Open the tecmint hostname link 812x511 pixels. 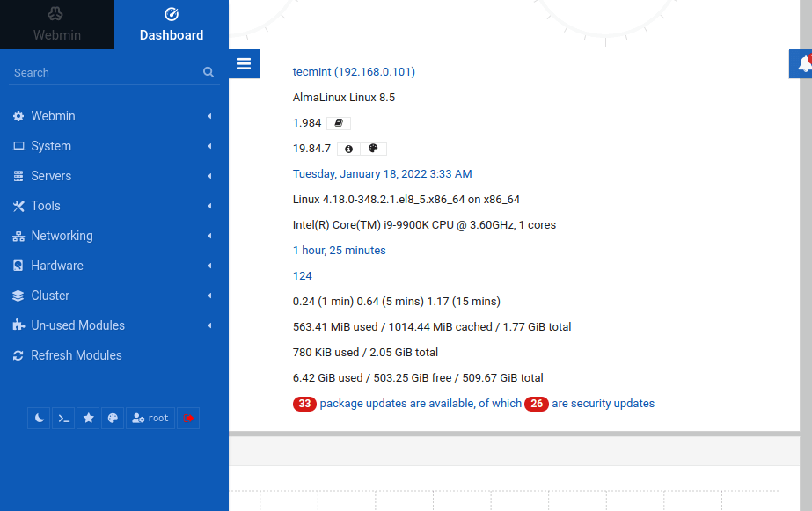354,71
